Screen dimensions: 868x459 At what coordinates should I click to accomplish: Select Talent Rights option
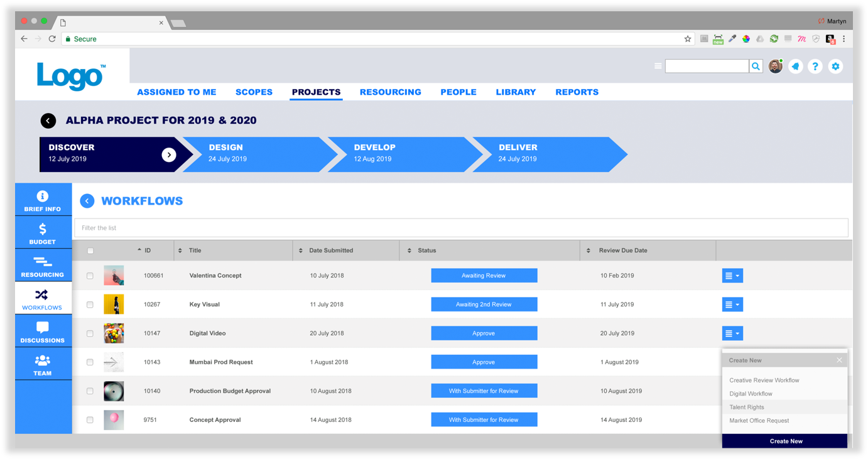(784, 407)
